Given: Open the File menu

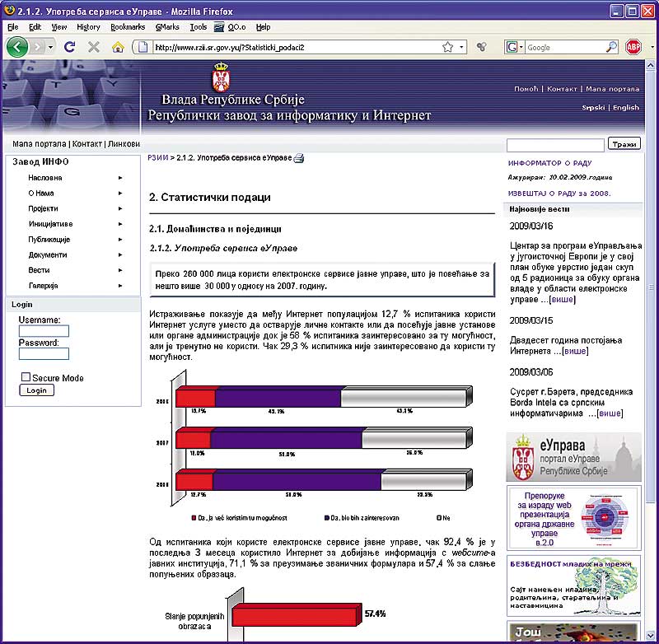Looking at the screenshot, I should point(12,27).
